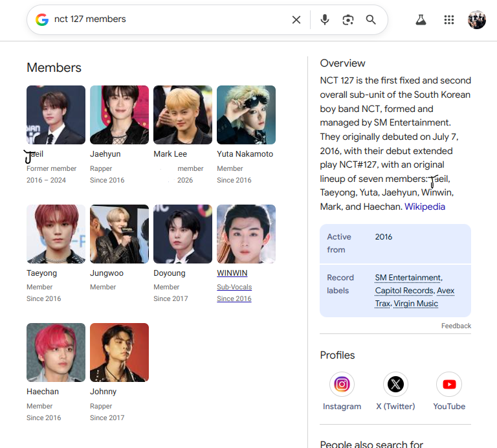Open the Google apps grid icon
Screen dimensions: 497x448
[x=449, y=19]
